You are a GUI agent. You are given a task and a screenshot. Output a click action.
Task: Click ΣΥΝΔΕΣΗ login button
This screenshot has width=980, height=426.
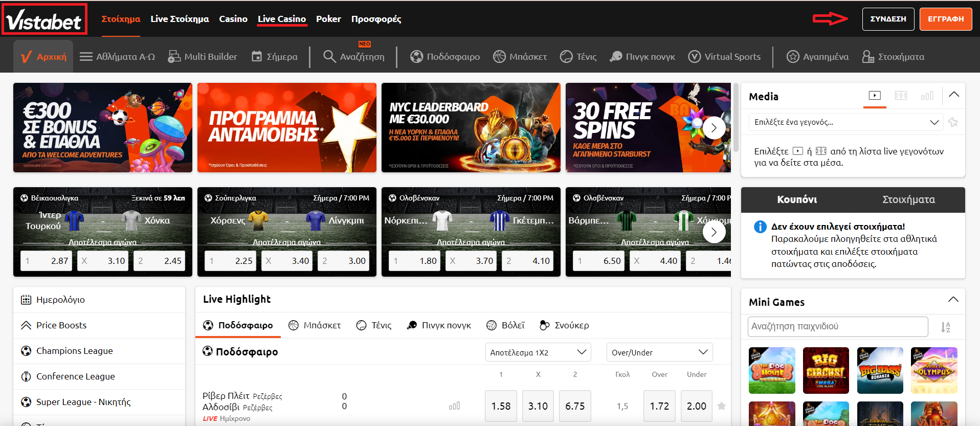point(888,19)
